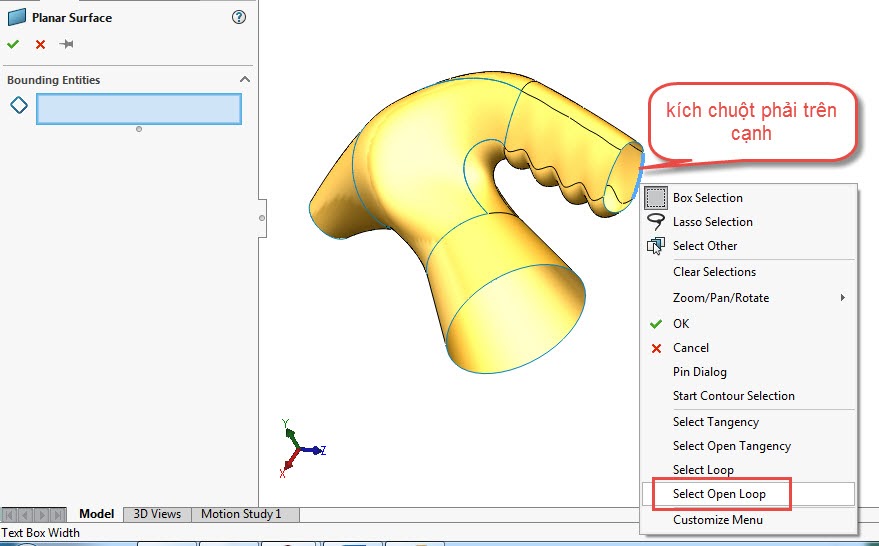Activate the Bounding Entities selection box
879x546 pixels.
(x=139, y=109)
